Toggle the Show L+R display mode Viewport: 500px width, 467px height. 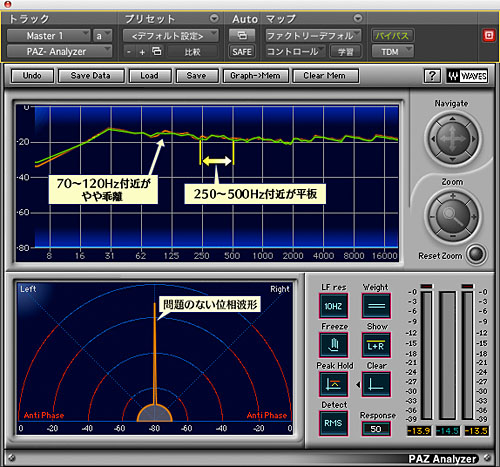tap(376, 345)
